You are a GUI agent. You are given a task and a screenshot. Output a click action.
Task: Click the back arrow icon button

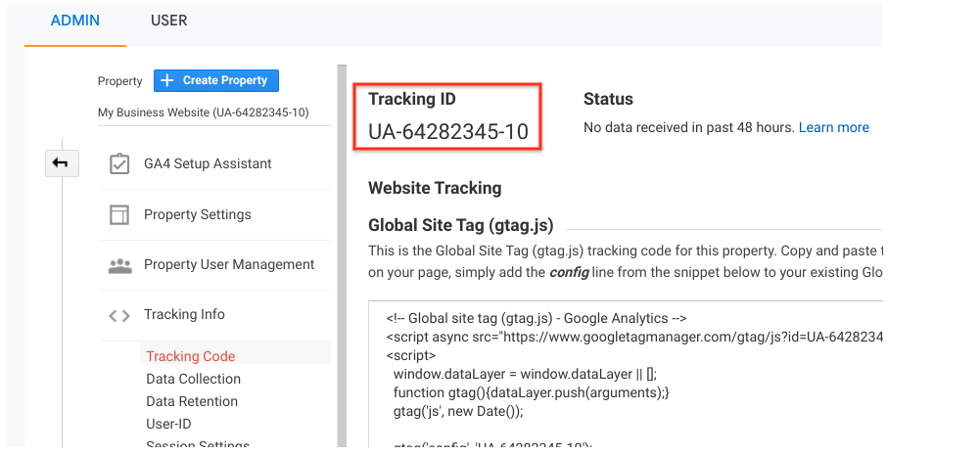[x=62, y=163]
